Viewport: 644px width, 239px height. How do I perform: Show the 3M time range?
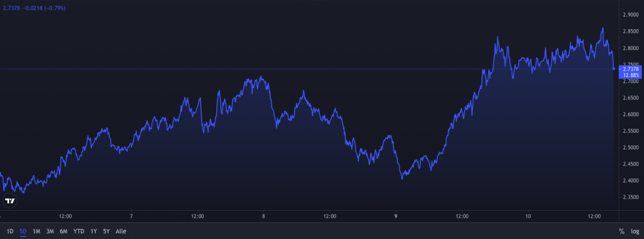click(50, 231)
